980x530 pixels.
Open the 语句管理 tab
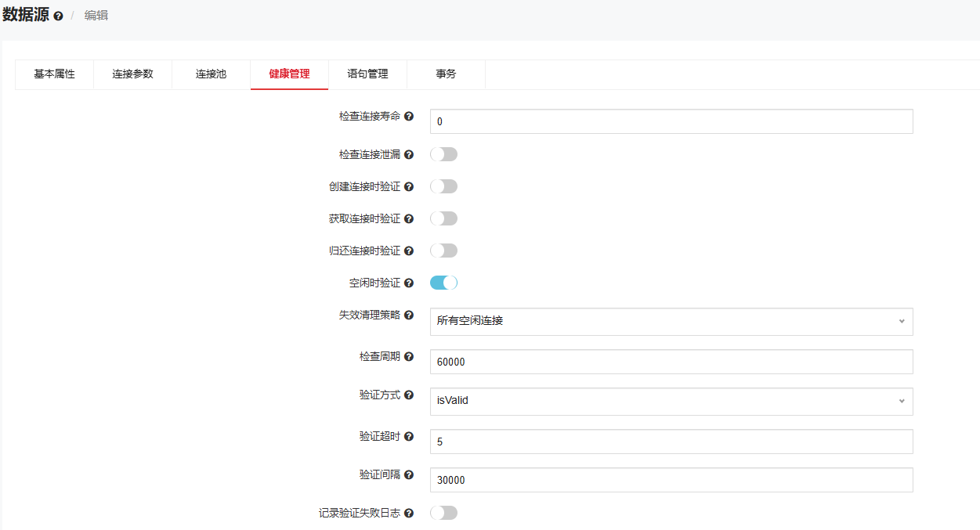(368, 74)
